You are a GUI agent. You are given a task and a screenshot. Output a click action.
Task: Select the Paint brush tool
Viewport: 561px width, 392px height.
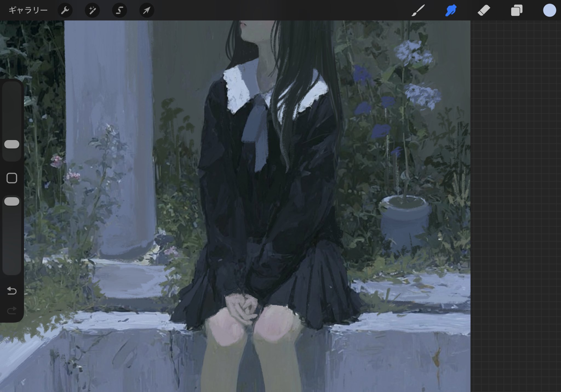[418, 10]
